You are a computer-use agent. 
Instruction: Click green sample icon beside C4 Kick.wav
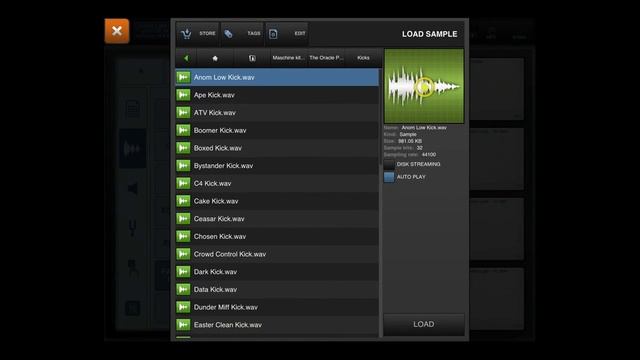click(x=183, y=183)
